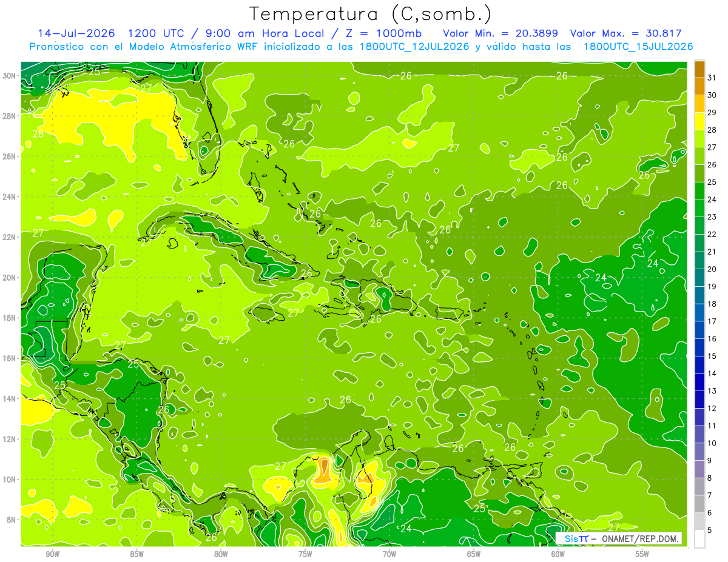728x562 pixels.
Task: Click the '22N' latitude axis label
Action: pyautogui.click(x=10, y=237)
